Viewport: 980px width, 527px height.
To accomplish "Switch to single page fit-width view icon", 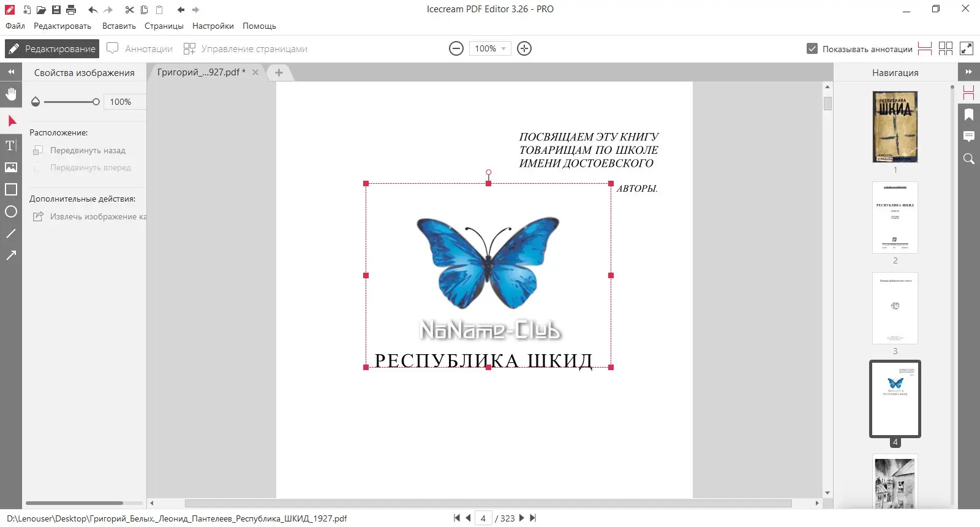I will click(925, 48).
